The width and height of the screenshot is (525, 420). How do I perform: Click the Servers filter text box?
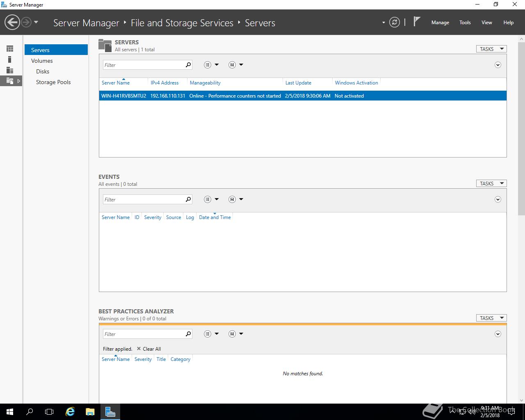coord(144,65)
